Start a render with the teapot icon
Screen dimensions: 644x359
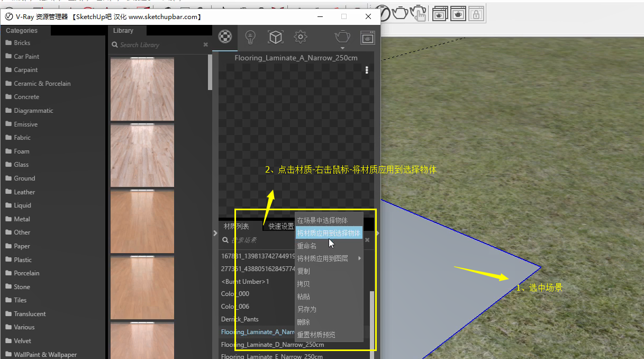point(342,36)
